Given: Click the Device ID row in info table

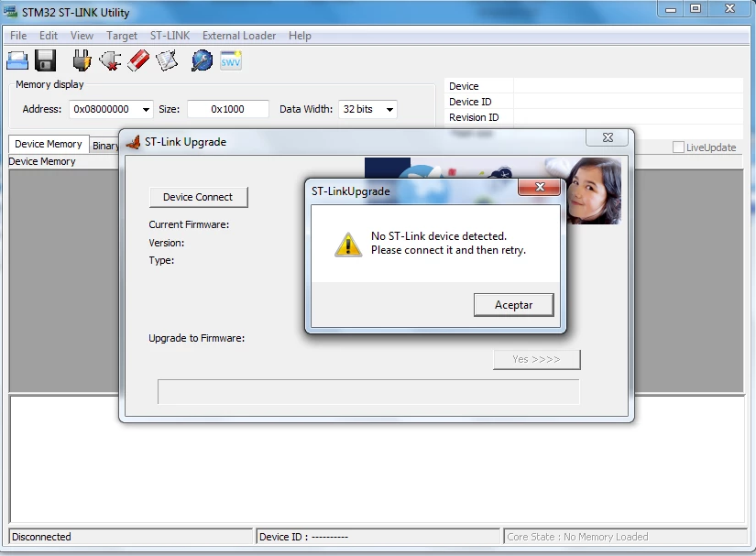Looking at the screenshot, I should [594, 102].
